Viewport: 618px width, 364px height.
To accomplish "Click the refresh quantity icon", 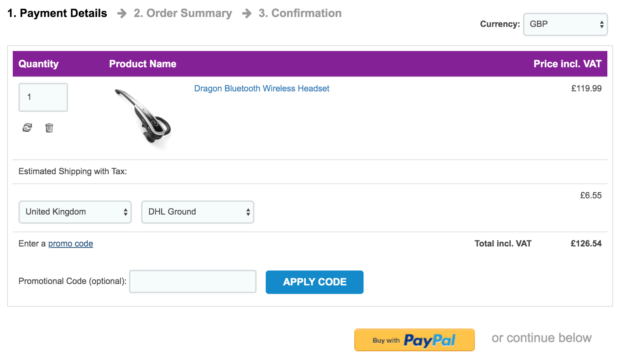I will 26,128.
